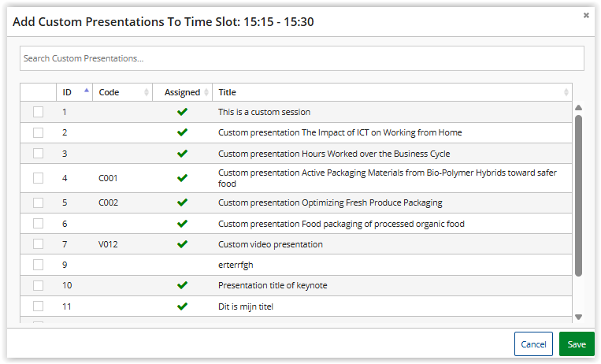
Task: Save the selected custom presentations
Action: tap(577, 344)
